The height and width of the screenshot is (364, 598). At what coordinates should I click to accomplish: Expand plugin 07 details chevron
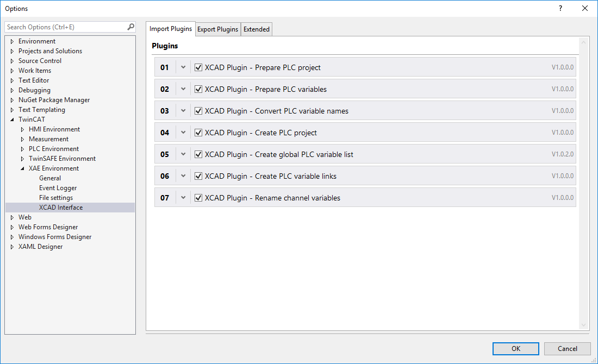[183, 198]
